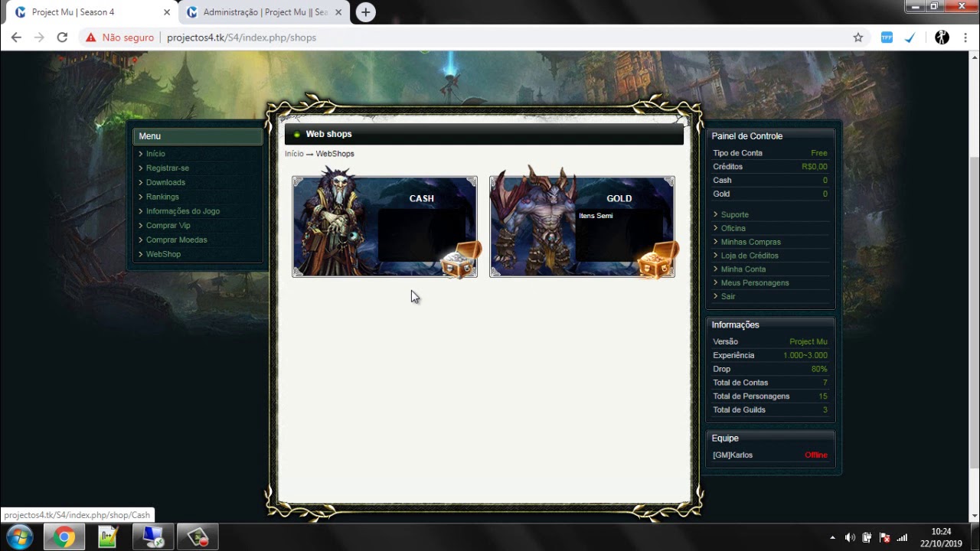The width and height of the screenshot is (980, 551).
Task: Open Loja de Créditos link
Action: click(x=750, y=256)
